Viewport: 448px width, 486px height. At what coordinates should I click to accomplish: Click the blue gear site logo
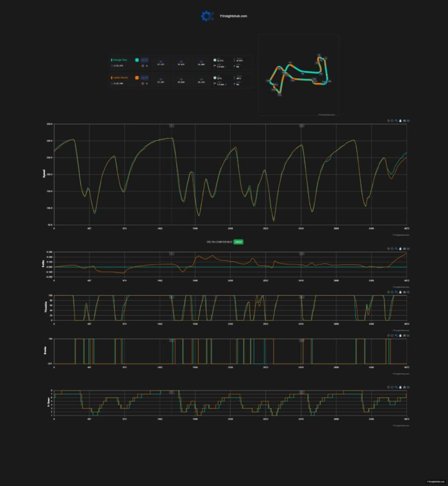[x=207, y=16]
